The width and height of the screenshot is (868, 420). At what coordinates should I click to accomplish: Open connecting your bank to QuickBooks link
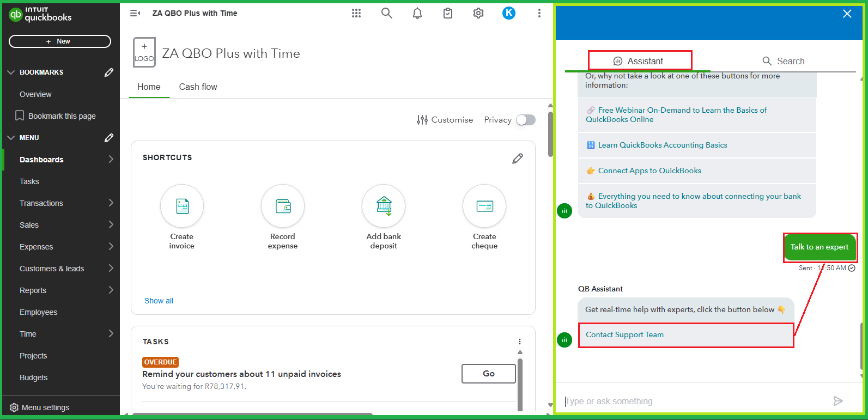coord(697,200)
